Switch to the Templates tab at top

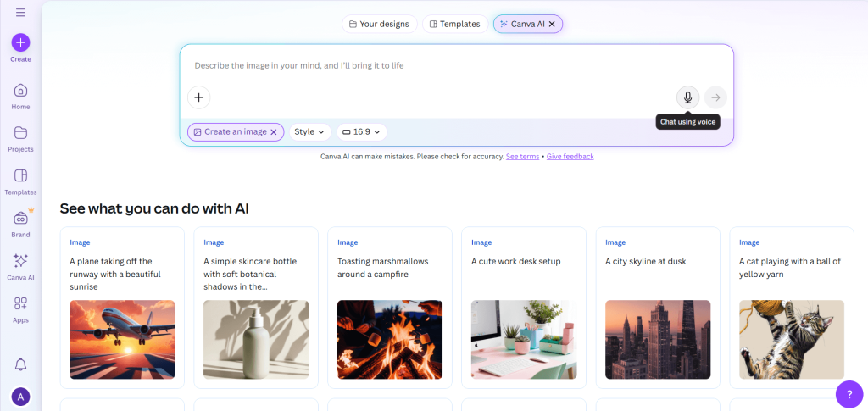[x=454, y=25]
